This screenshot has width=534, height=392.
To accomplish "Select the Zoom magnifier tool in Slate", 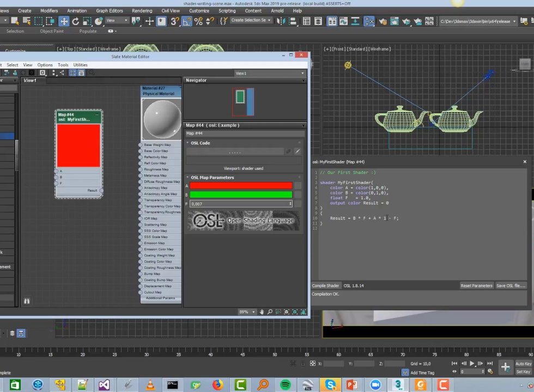I will (x=270, y=311).
